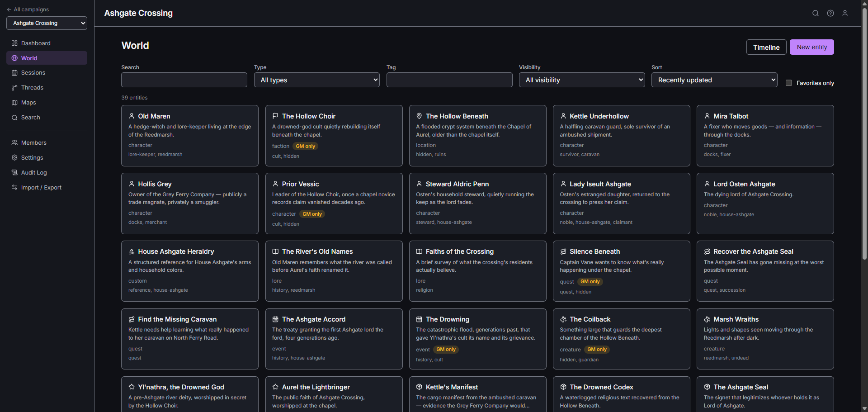The height and width of the screenshot is (412, 868).
Task: Open the Ashgate Crossing campaign selector
Action: click(x=47, y=23)
